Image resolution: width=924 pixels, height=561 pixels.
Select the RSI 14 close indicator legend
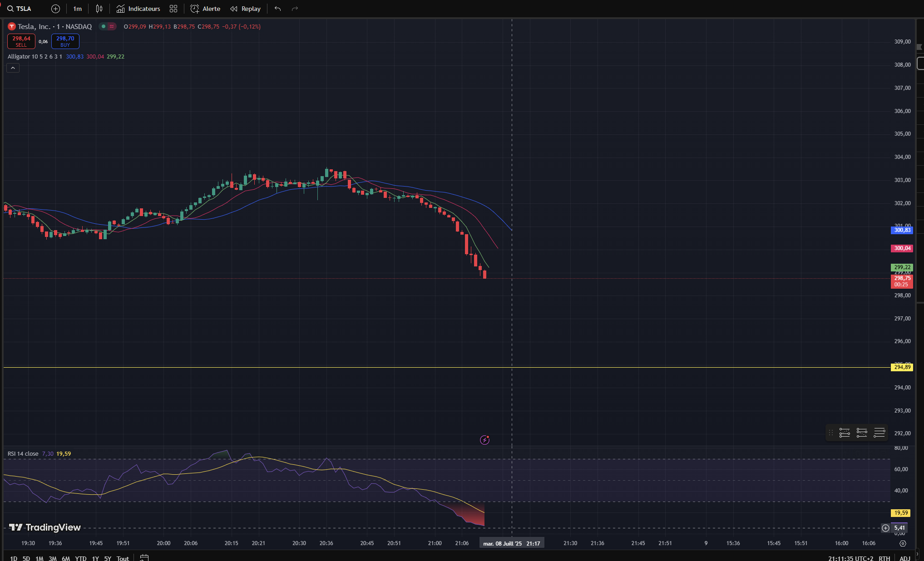(x=23, y=454)
